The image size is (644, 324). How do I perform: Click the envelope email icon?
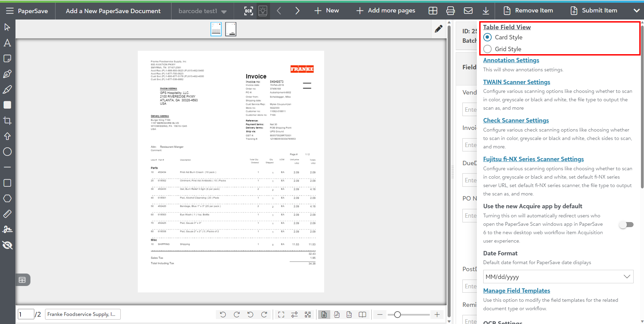click(468, 11)
